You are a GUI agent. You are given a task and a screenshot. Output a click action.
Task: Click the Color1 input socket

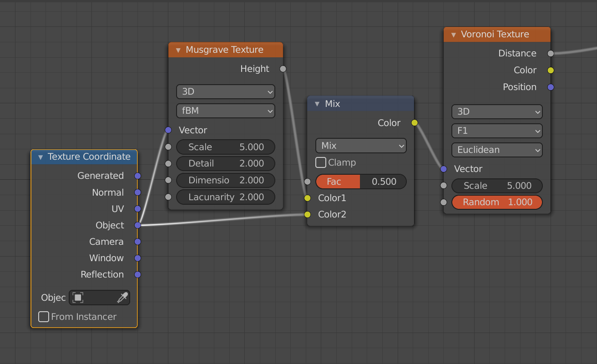point(308,198)
